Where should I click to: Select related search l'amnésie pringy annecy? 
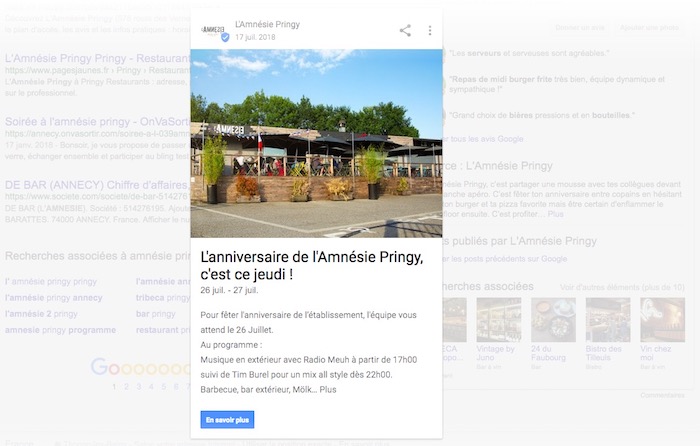click(x=54, y=298)
